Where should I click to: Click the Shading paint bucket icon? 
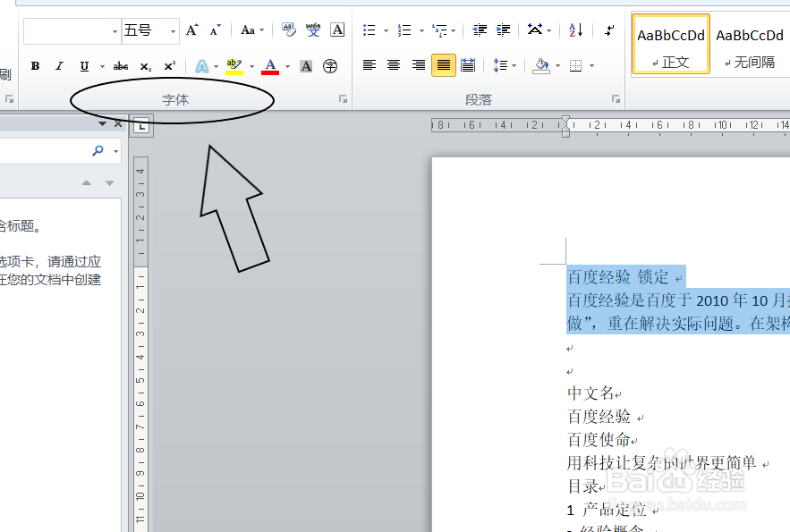point(541,65)
